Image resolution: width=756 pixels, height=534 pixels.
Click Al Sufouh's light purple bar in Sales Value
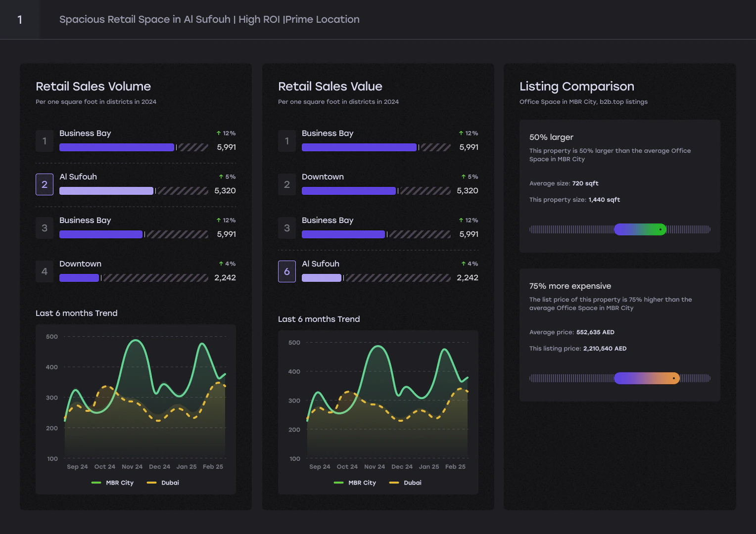point(322,278)
